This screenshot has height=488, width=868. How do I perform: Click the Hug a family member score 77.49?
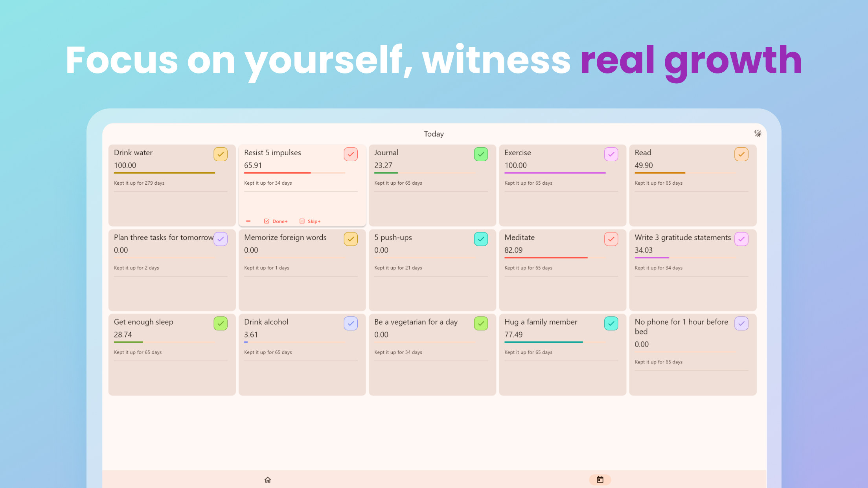click(513, 335)
